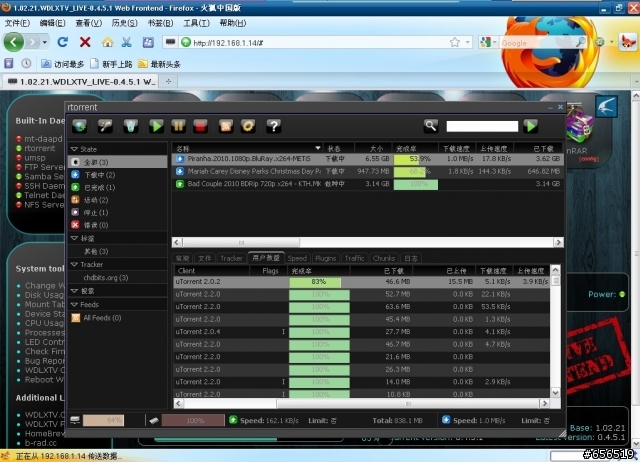This screenshot has width=640, height=462.
Task: Open the rtorrent settings wrench icon
Action: click(105, 126)
